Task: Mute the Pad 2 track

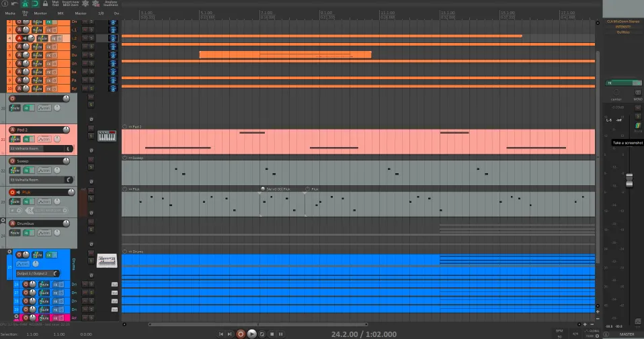Action: coord(91,128)
